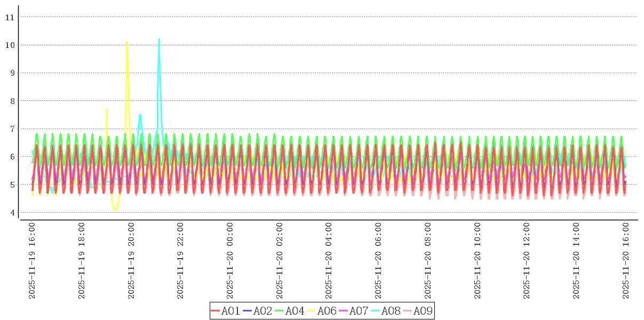This screenshot has width=644, height=320.
Task: Click the y-axis value 11 label
Action: click(9, 17)
